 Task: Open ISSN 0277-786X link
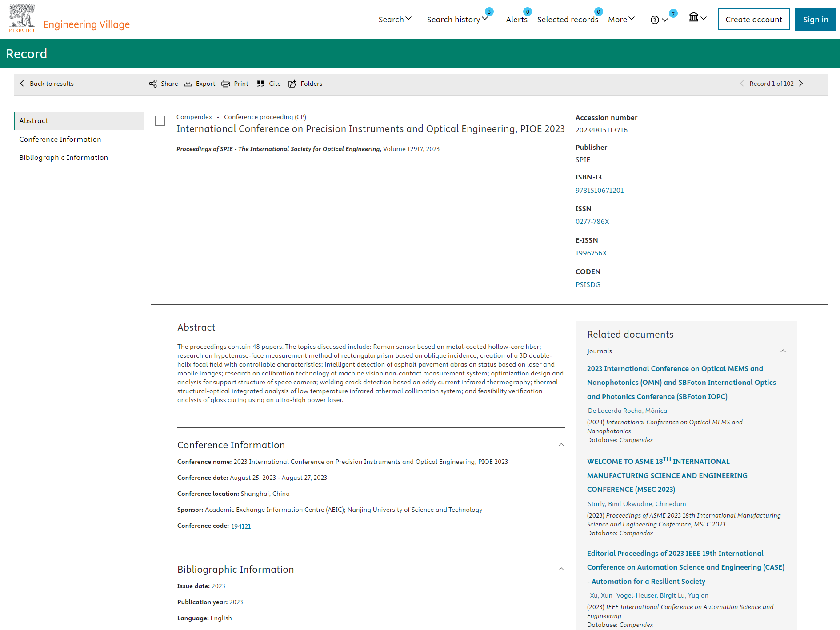pyautogui.click(x=592, y=222)
